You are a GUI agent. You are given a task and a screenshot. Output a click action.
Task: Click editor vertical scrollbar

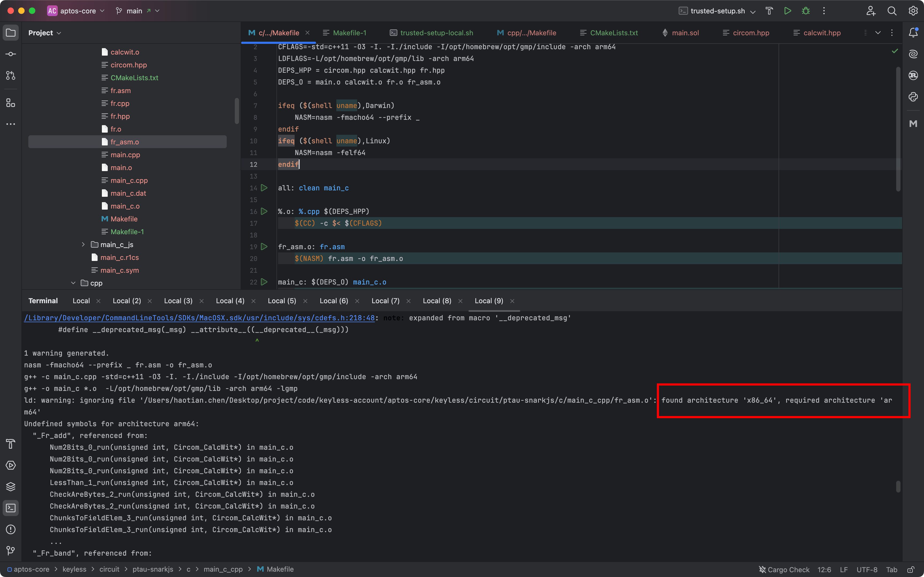coord(898,129)
